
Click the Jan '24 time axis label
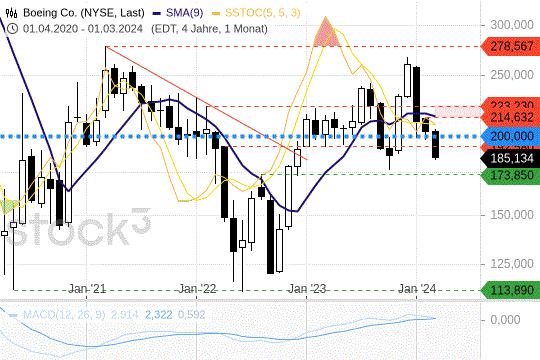pyautogui.click(x=417, y=289)
